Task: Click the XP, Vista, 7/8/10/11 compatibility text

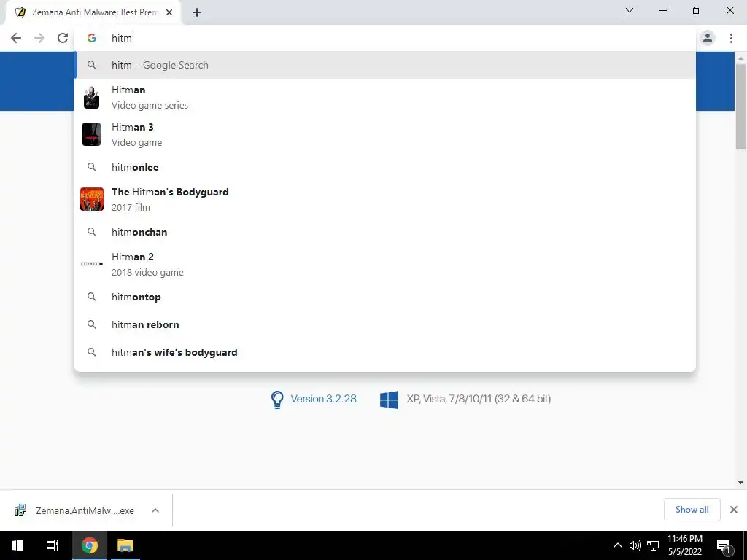Action: pyautogui.click(x=479, y=399)
